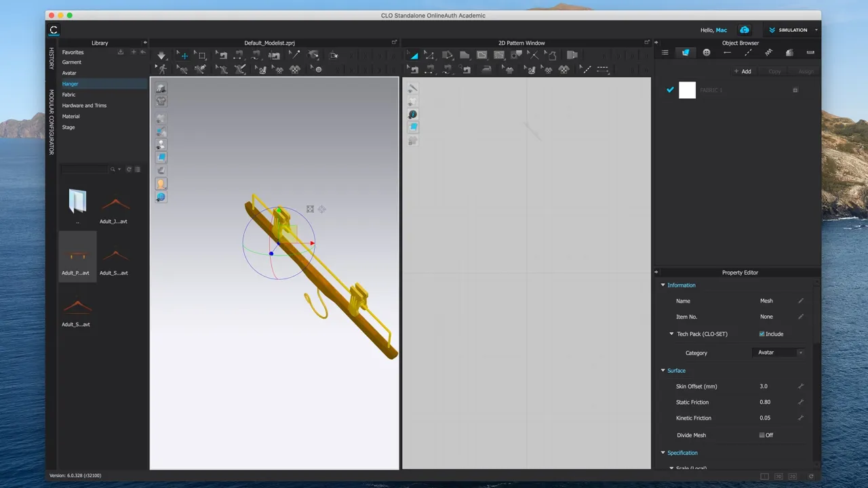Collapse the Information section
This screenshot has width=868, height=488.
point(663,285)
